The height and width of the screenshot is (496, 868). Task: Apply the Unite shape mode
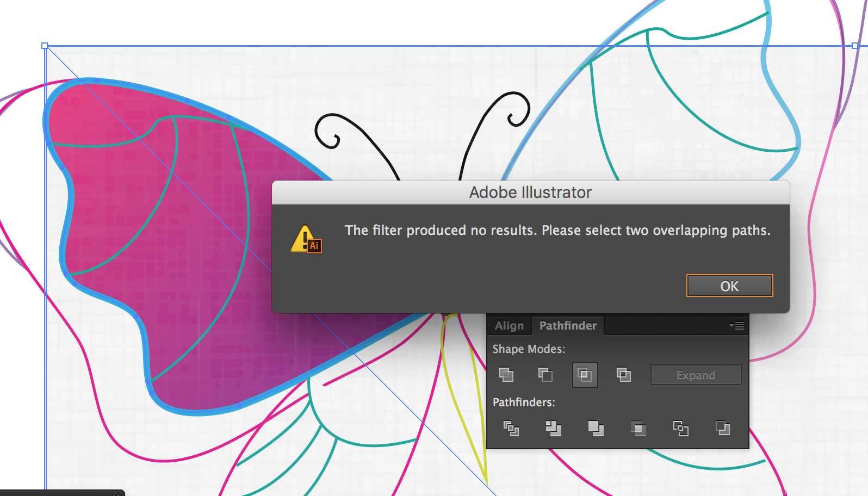click(x=506, y=375)
